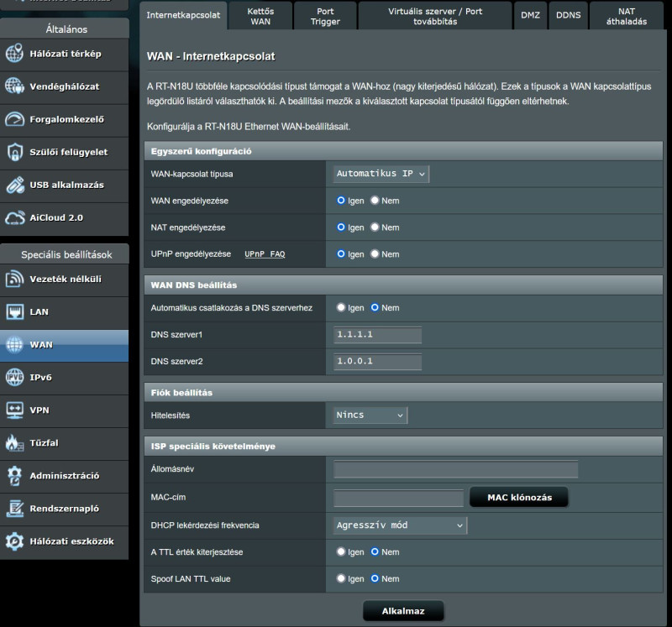Switch to the Kettős WAN tab
The width and height of the screenshot is (672, 627).
coord(260,16)
